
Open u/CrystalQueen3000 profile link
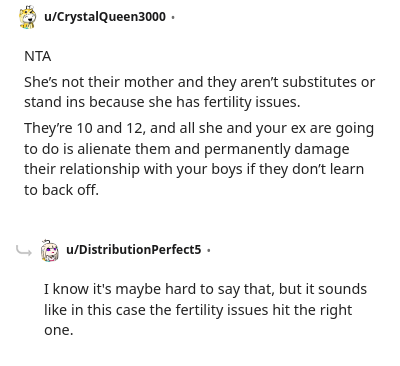click(x=105, y=17)
